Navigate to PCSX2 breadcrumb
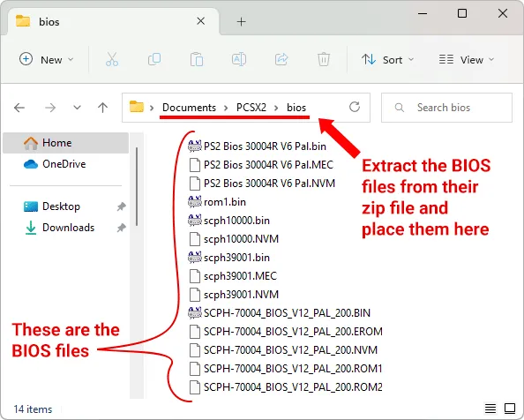The height and width of the screenshot is (420, 524). pyautogui.click(x=251, y=108)
